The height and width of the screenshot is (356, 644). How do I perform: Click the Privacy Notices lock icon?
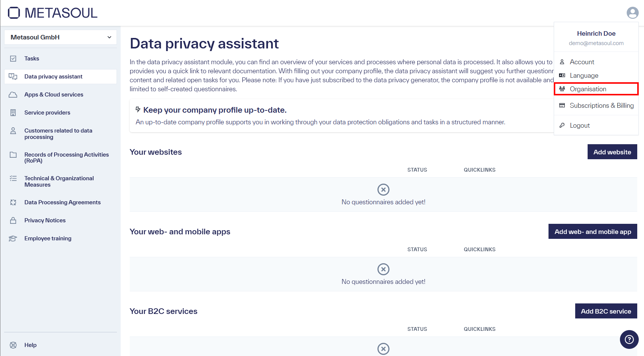14,220
